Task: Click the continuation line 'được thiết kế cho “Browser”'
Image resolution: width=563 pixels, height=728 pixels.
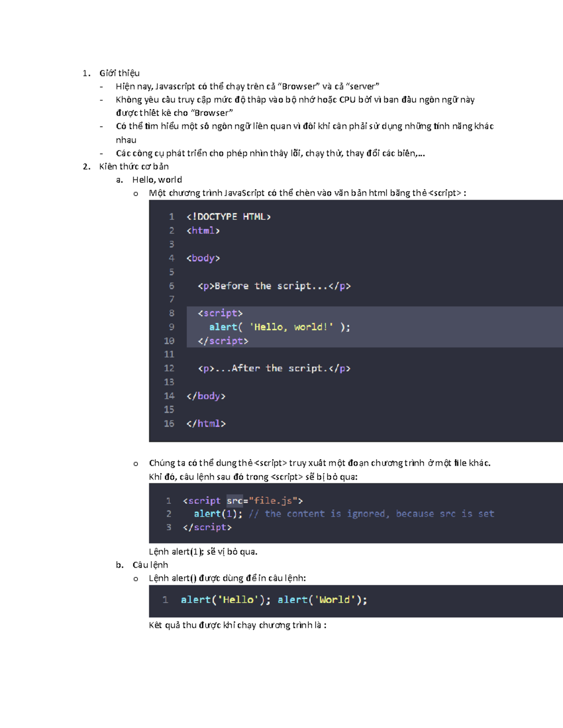Action: 174,113
